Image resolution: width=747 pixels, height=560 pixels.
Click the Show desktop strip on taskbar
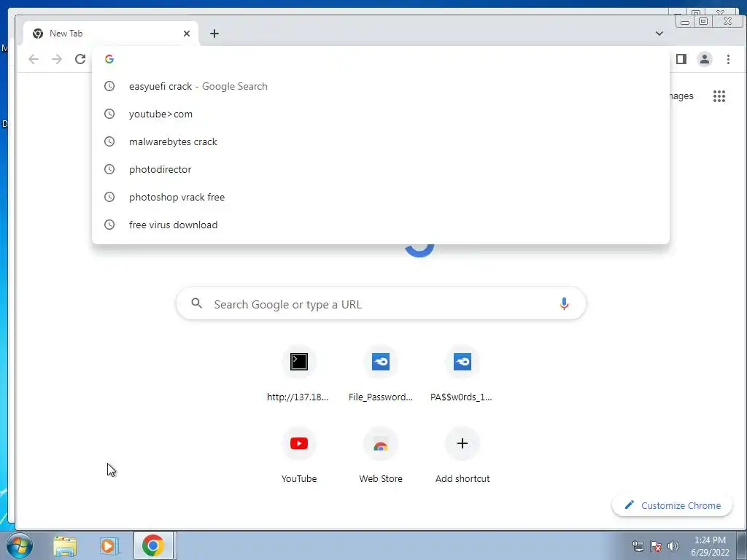point(742,545)
